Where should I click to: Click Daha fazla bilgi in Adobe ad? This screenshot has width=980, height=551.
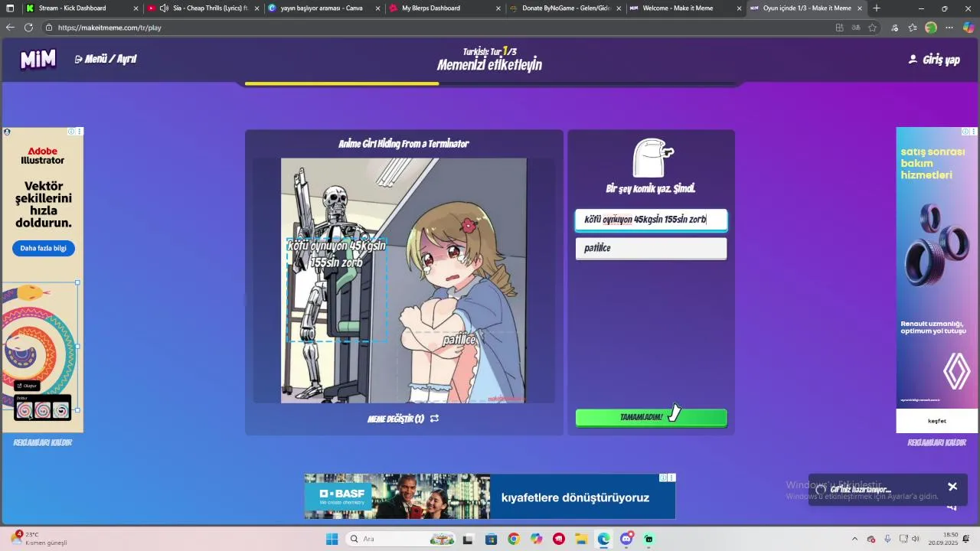[44, 249]
